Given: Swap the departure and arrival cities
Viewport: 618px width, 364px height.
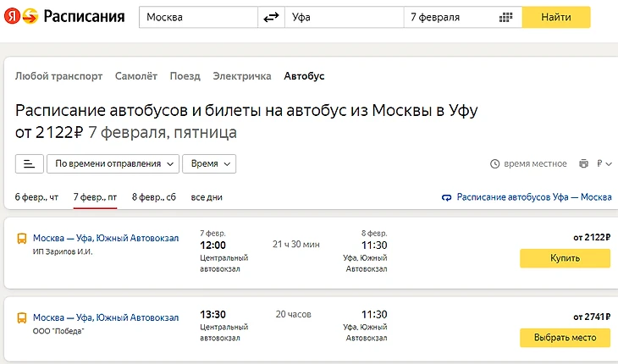Looking at the screenshot, I should point(272,18).
